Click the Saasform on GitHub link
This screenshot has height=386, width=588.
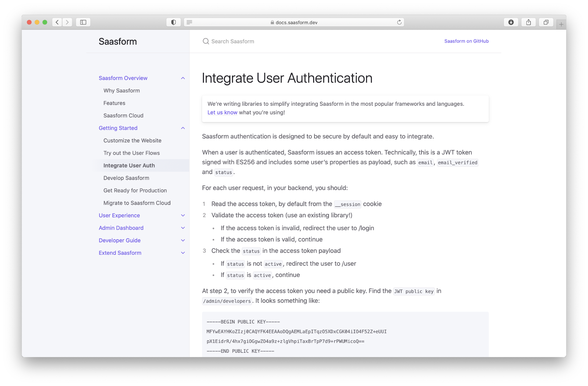(x=466, y=41)
